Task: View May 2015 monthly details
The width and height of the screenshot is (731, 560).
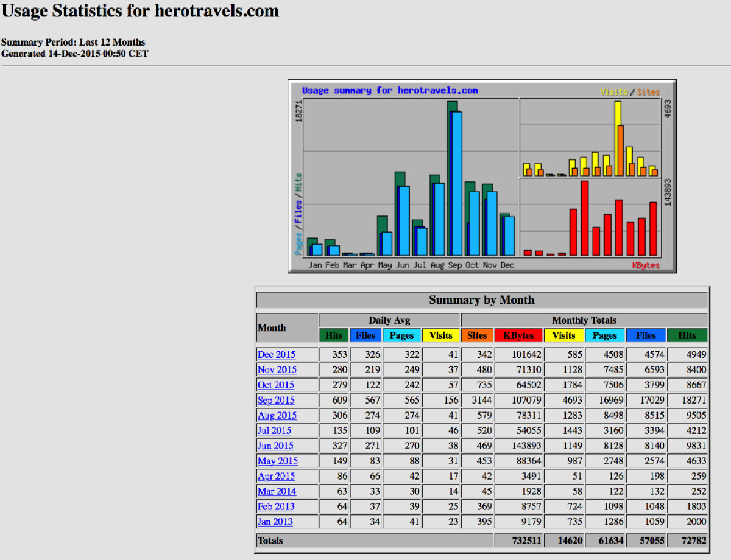Action: pos(277,461)
